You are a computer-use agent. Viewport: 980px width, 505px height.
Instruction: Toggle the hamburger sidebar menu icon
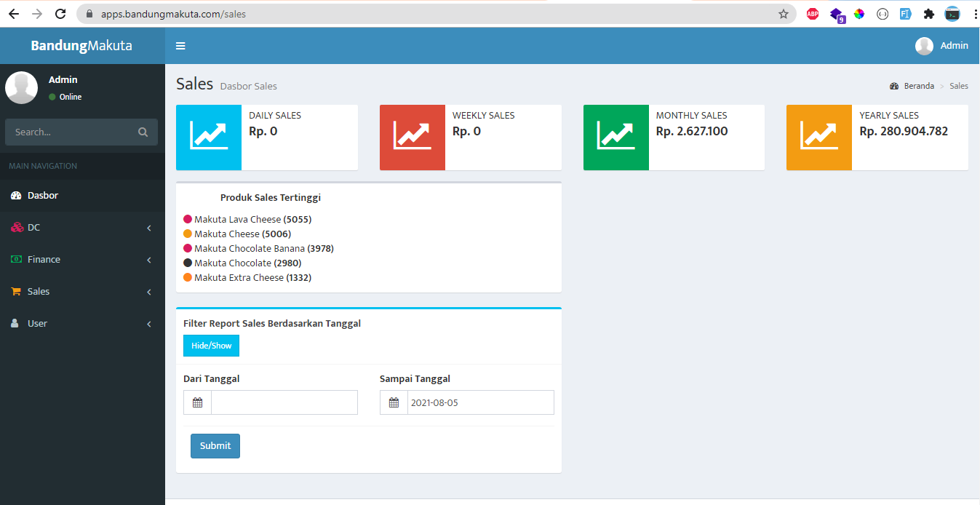pyautogui.click(x=180, y=46)
